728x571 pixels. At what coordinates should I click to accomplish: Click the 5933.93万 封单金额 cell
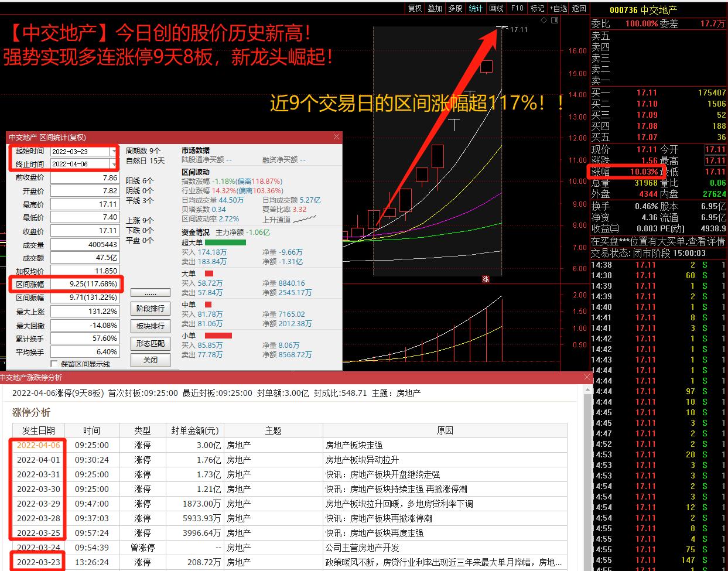point(195,518)
